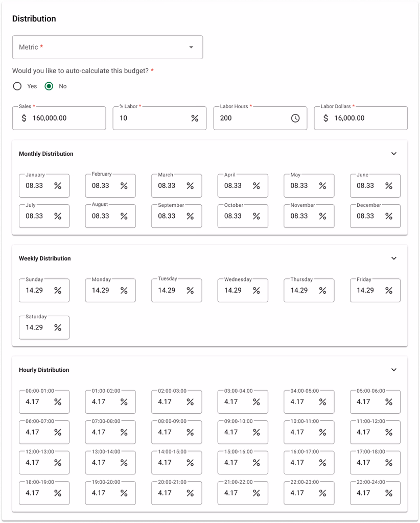Collapse the Hourly Distribution section
Image resolution: width=420 pixels, height=523 pixels.
point(393,370)
